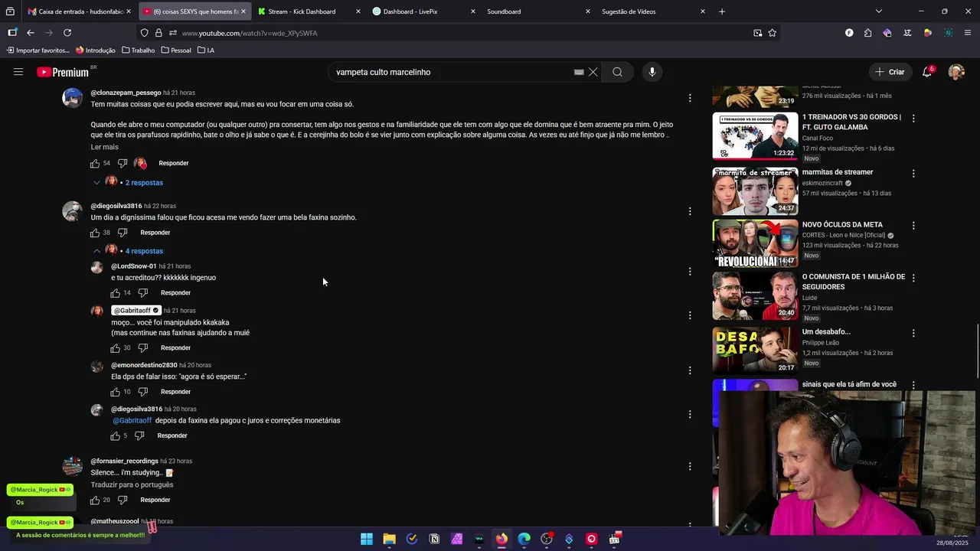The width and height of the screenshot is (980, 551).
Task: Open the Trabalho bookmarks folder
Action: click(138, 51)
